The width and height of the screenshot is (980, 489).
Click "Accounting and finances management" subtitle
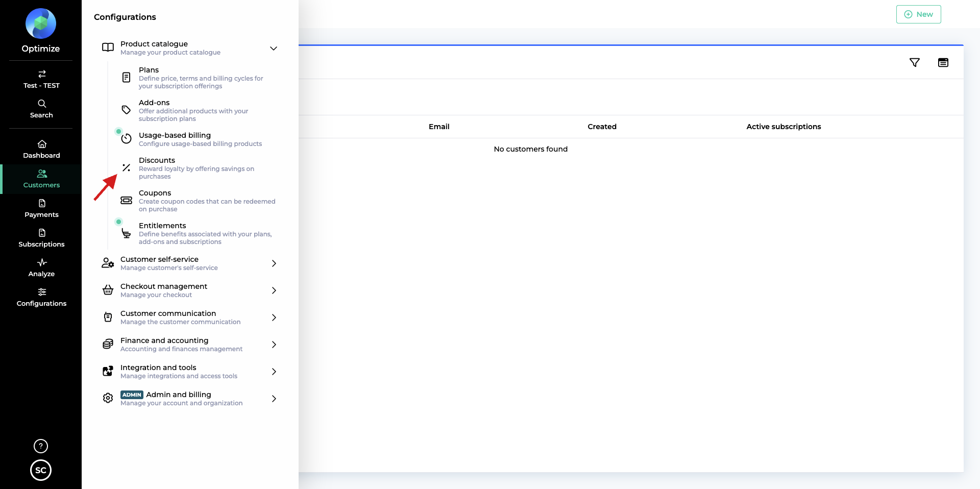coord(182,349)
